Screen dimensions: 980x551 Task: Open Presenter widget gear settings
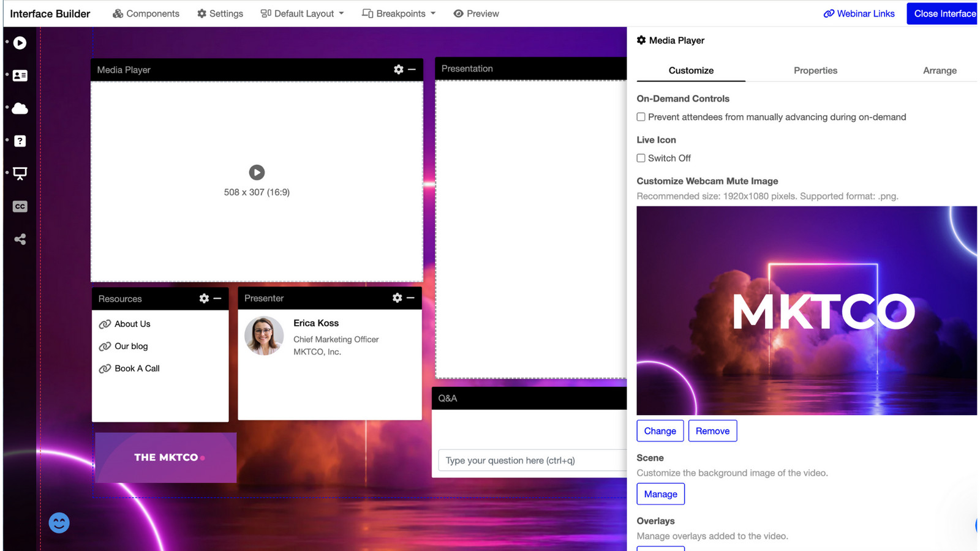[397, 298]
